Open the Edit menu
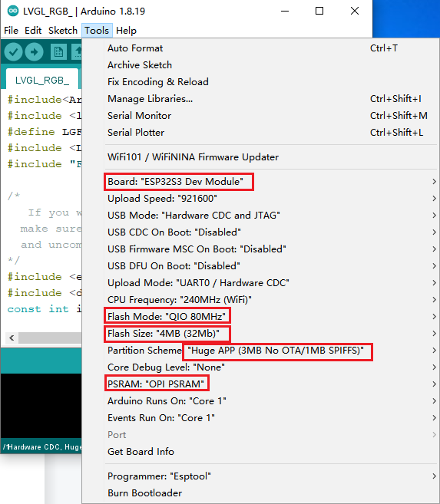The width and height of the screenshot is (440, 504). click(33, 31)
